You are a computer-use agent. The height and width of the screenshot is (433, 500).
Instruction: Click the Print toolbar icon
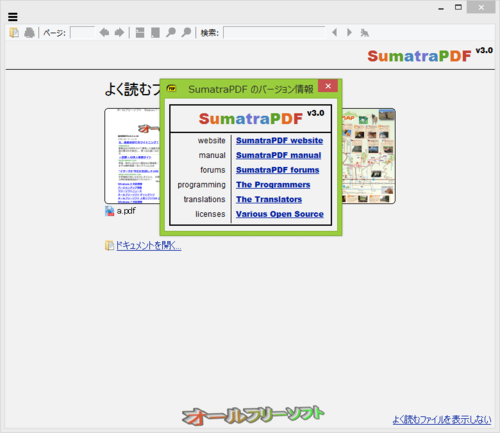(x=29, y=33)
